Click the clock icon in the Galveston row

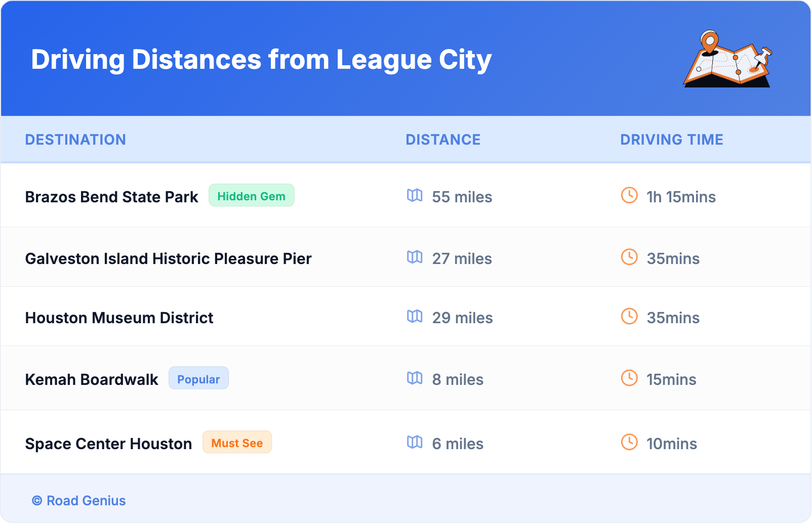[629, 257]
